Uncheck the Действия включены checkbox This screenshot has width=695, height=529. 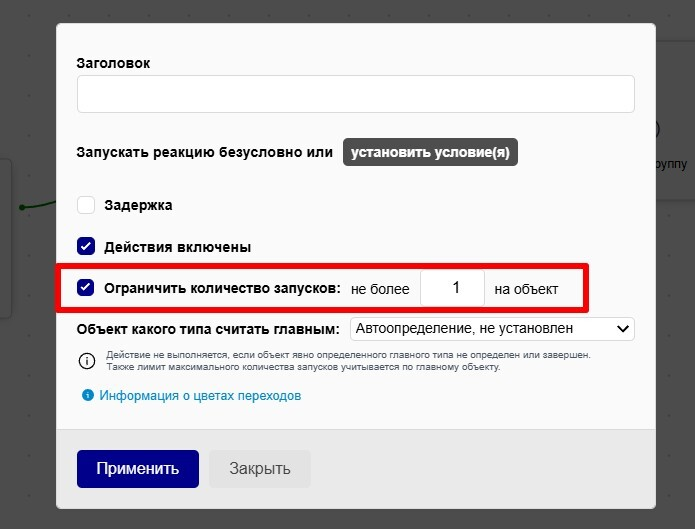click(86, 246)
